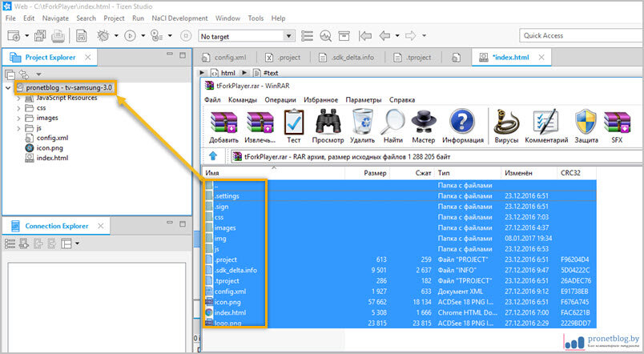Open dropdown arrow next to New icon
The width and height of the screenshot is (644, 354).
coord(26,36)
